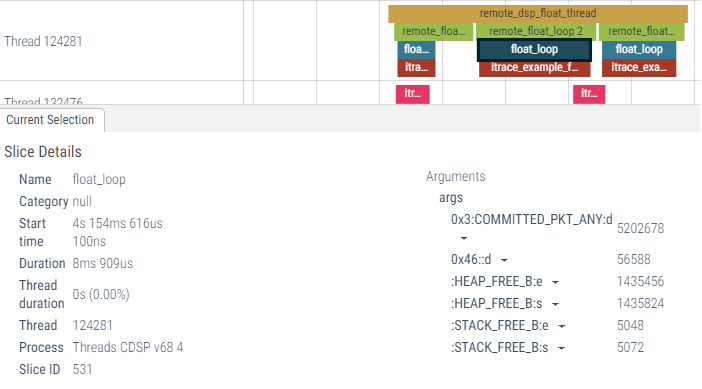This screenshot has height=389, width=702.
Task: Open dropdown arrow next to :HEAP_FREE_B:s
Action: click(555, 304)
